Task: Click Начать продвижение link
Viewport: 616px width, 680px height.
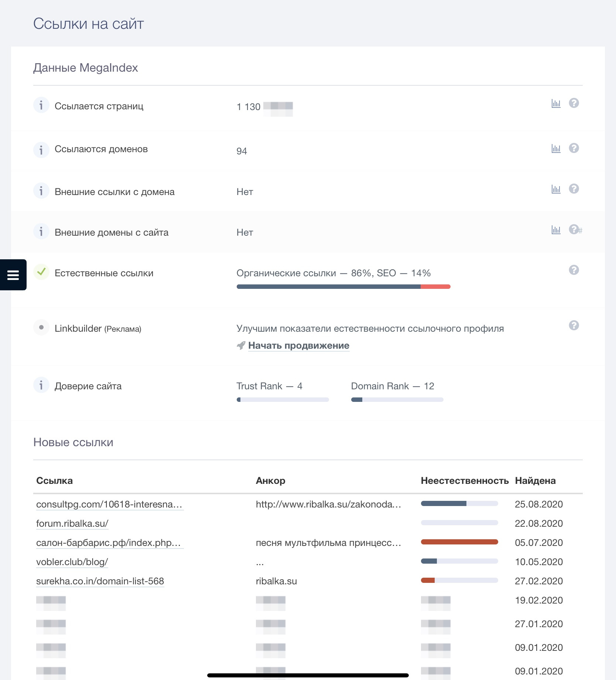Action: pos(299,346)
